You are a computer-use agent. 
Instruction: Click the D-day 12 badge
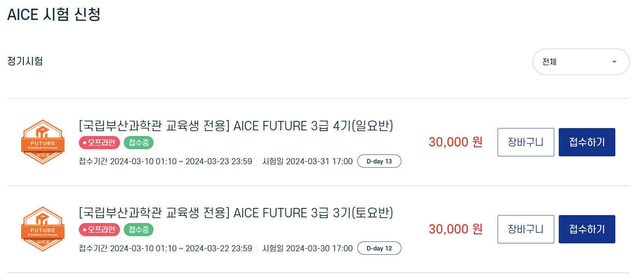click(379, 248)
